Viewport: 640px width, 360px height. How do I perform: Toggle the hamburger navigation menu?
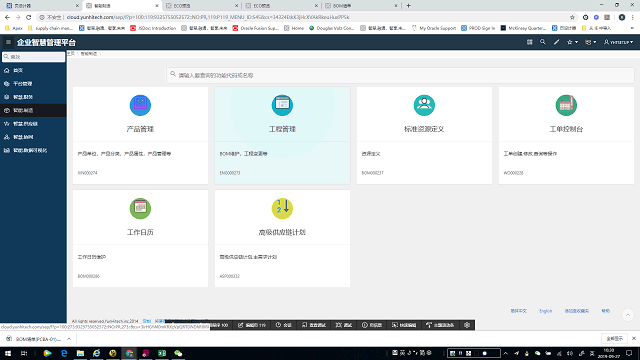pos(8,42)
